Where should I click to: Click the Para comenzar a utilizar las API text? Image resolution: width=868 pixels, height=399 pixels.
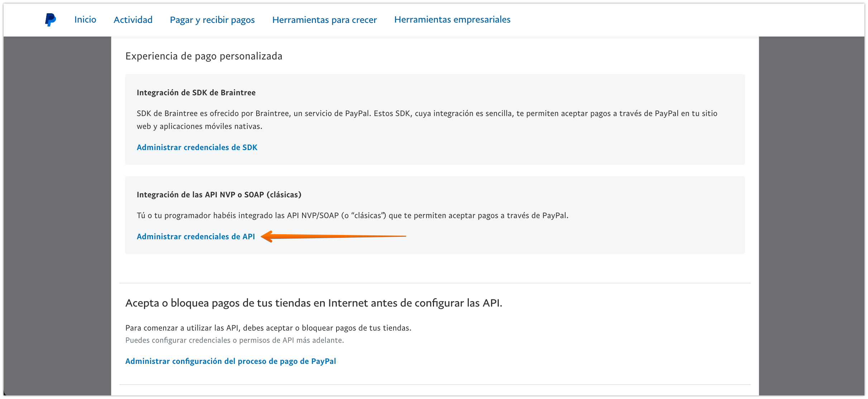click(268, 328)
